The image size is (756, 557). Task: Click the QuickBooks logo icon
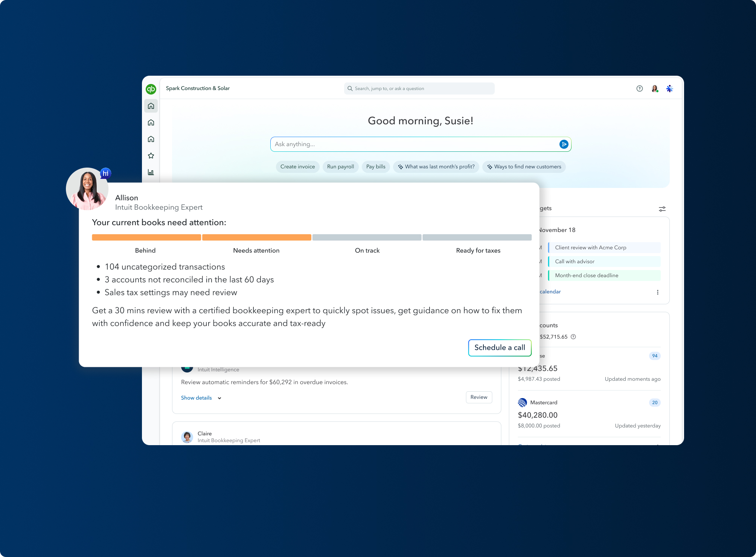tap(151, 89)
